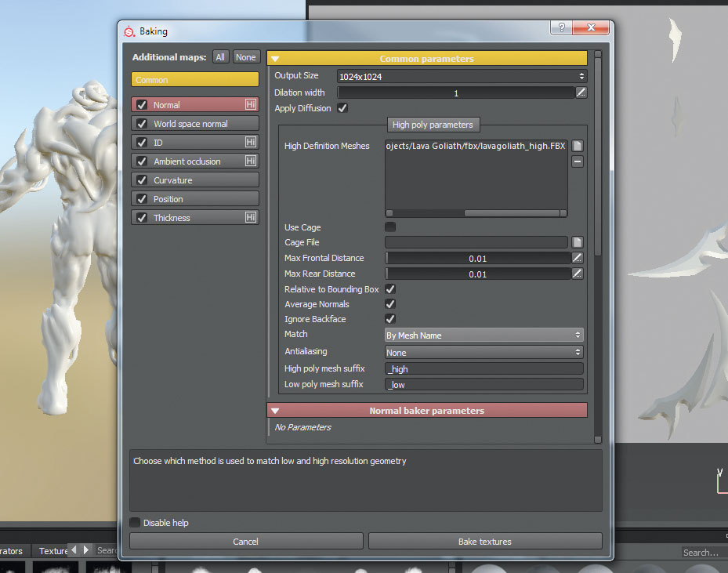Viewport: 728px width, 573px height.
Task: Click Low poly mesh suffix field
Action: [484, 384]
